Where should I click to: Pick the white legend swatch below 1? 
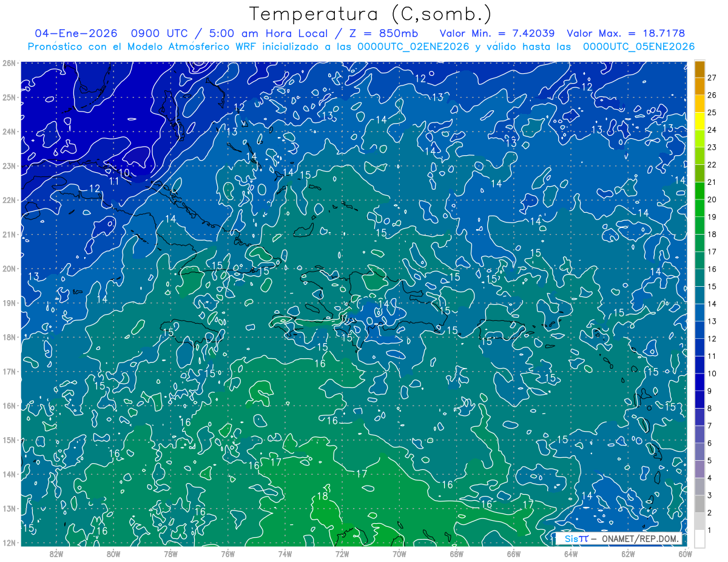tap(699, 539)
